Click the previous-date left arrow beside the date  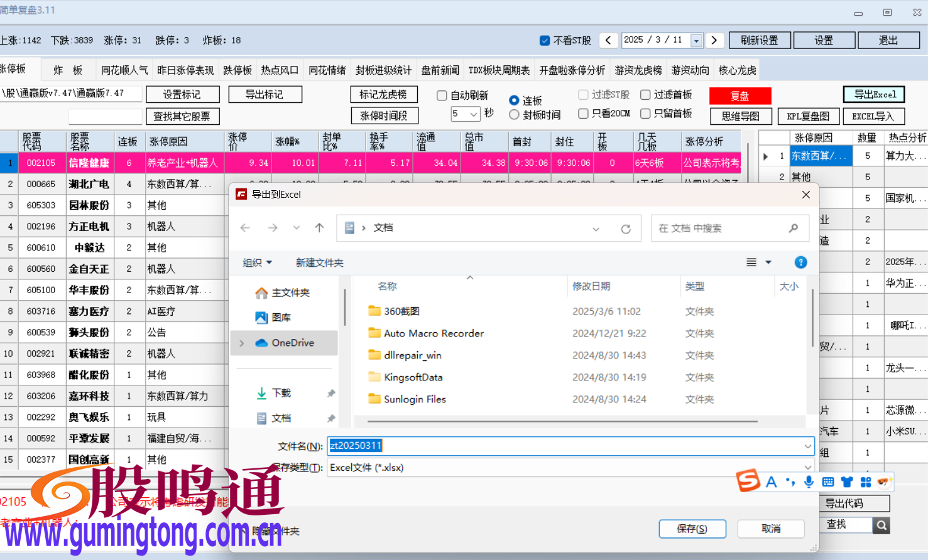pos(608,40)
